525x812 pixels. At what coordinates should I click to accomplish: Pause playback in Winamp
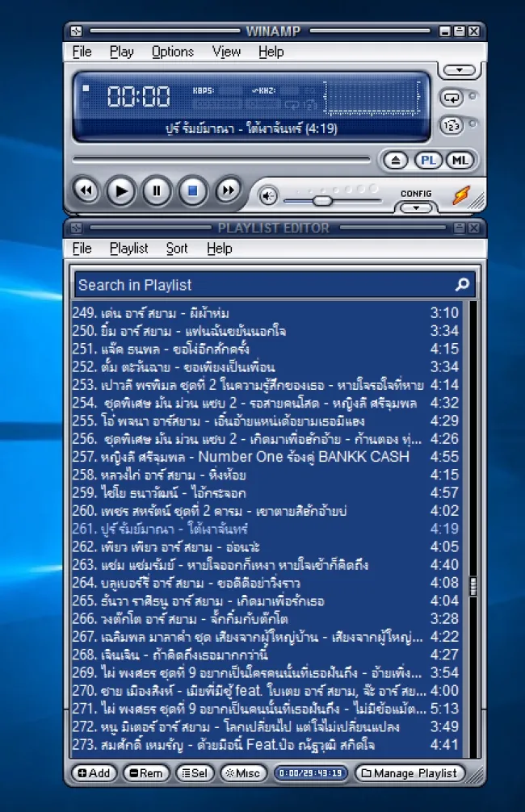[x=157, y=191]
